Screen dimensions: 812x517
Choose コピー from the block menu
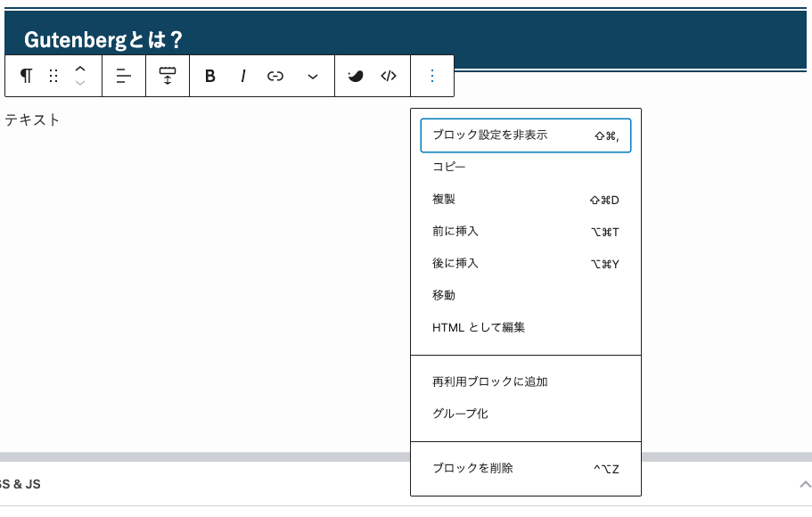pos(526,167)
